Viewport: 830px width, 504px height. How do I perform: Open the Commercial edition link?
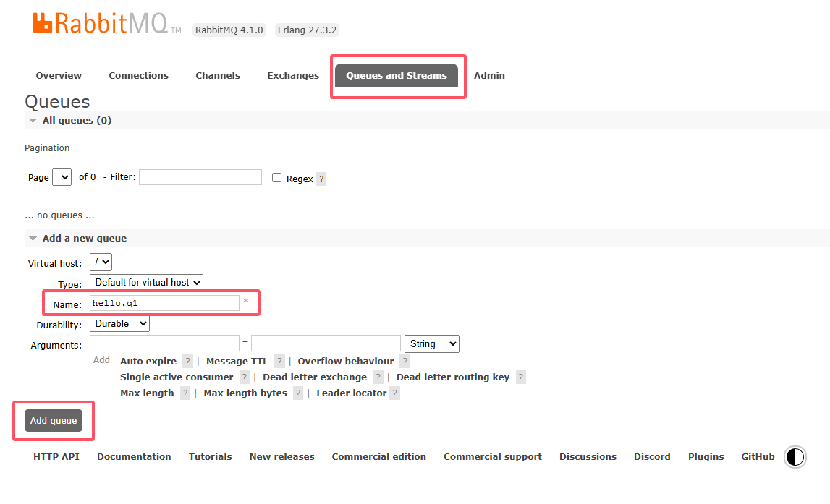click(x=378, y=456)
